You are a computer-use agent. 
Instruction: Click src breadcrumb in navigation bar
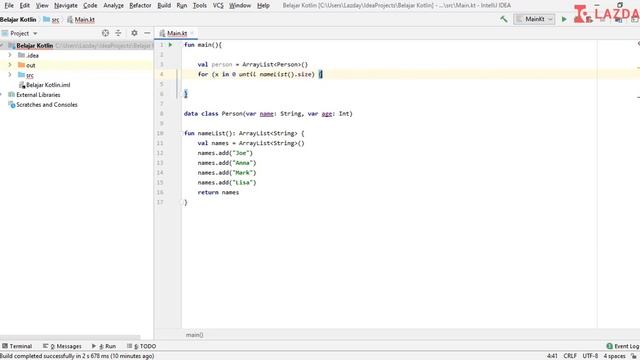click(x=51, y=19)
